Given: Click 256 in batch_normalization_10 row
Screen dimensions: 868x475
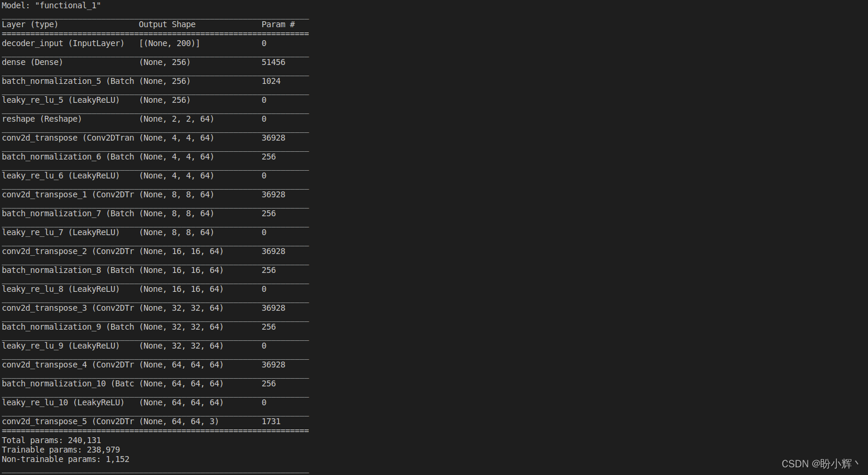Looking at the screenshot, I should point(269,384).
